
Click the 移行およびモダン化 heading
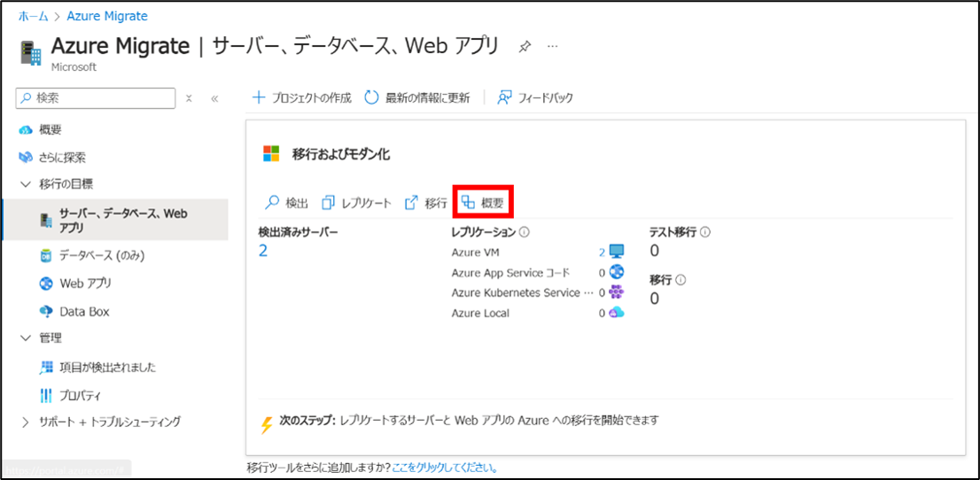[x=341, y=155]
